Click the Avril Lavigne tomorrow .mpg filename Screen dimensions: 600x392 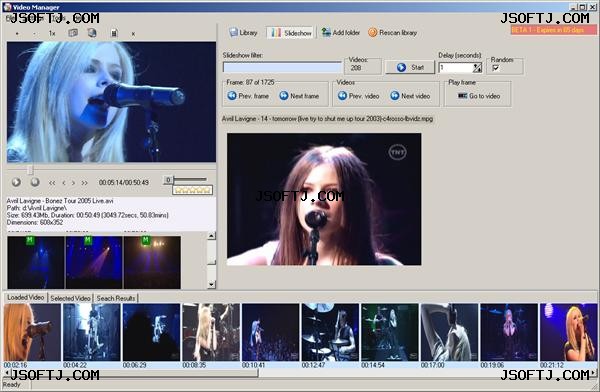pos(327,119)
